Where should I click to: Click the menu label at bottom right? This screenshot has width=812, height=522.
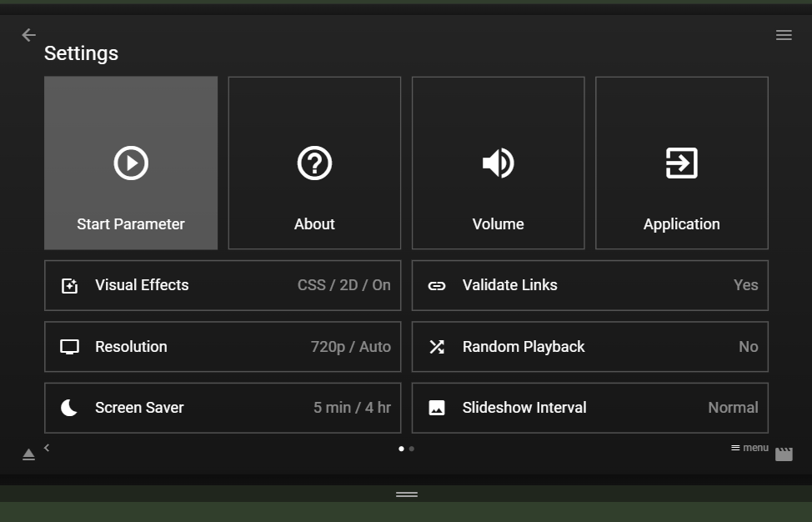click(749, 448)
